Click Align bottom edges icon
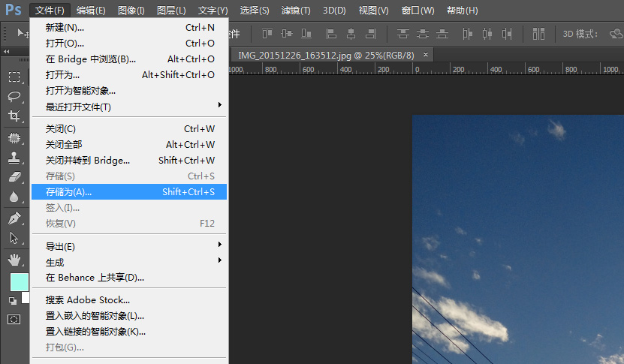Screen dimensions: 624x364 point(306,34)
